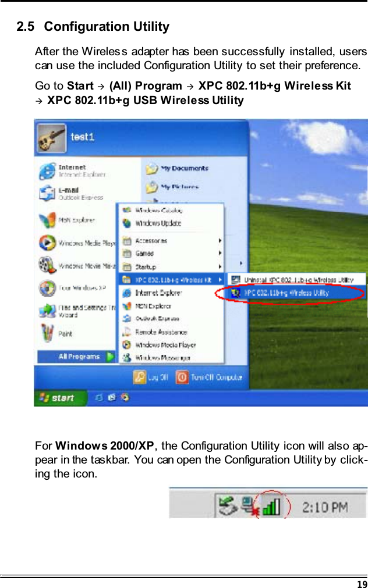Click the green signal bars tray icon
The height and width of the screenshot is (588, 368).
(x=271, y=507)
